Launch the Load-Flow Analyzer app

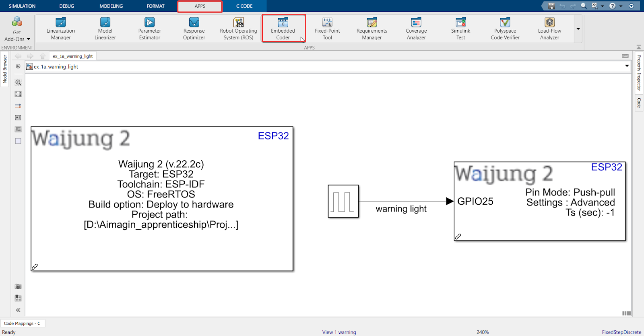click(x=549, y=29)
